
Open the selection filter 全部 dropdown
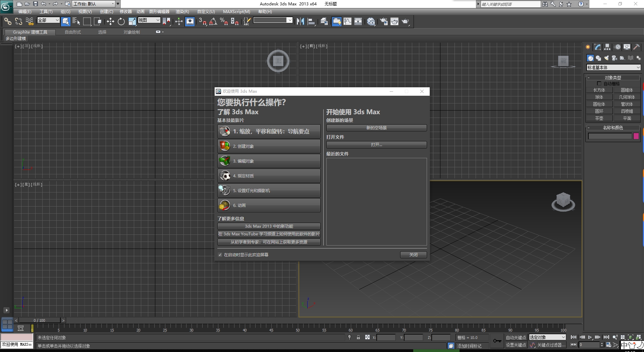coord(48,20)
